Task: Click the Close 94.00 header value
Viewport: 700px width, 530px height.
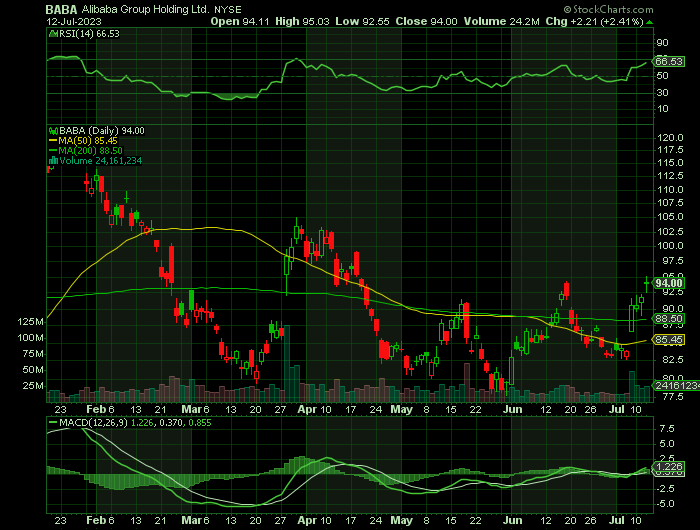Action: [426, 21]
